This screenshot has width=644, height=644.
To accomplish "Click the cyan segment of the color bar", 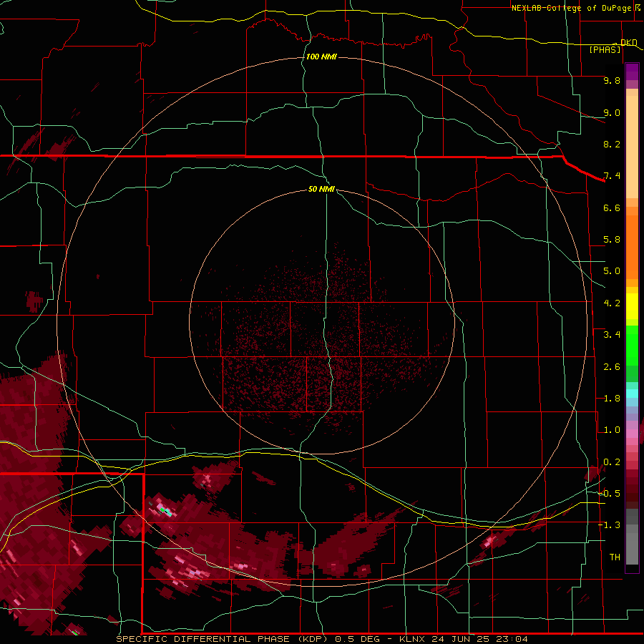I will click(632, 394).
